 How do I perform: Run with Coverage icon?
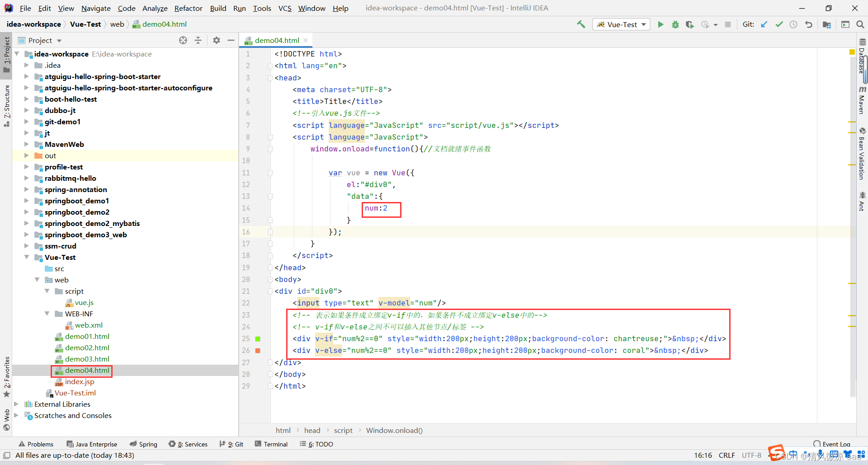(689, 24)
